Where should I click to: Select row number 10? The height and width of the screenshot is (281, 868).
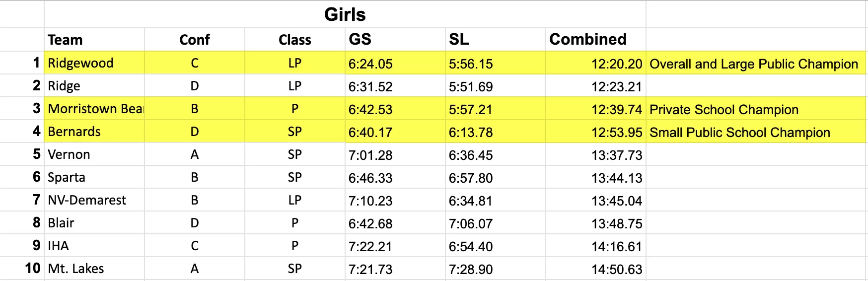(32, 269)
